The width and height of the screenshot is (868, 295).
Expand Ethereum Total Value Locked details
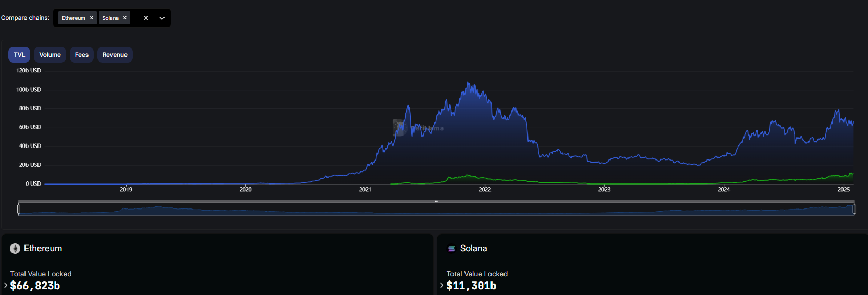tap(6, 286)
